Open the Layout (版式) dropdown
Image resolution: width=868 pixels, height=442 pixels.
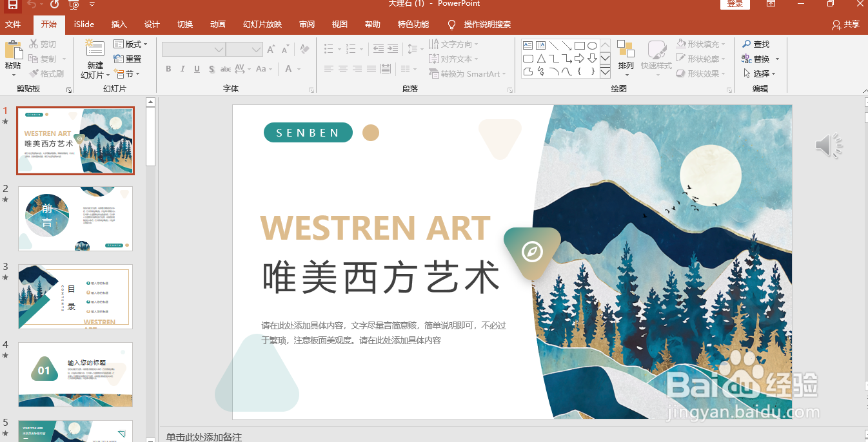click(x=130, y=44)
